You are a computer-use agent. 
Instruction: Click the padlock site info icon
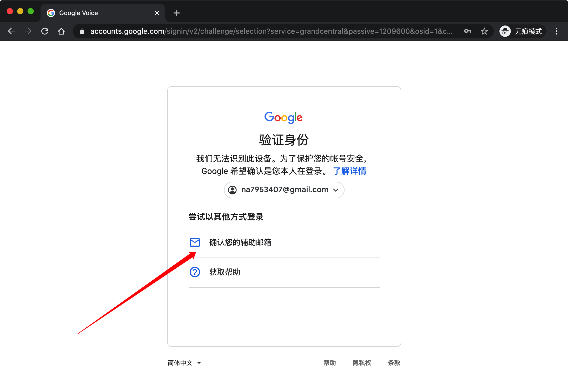click(82, 31)
